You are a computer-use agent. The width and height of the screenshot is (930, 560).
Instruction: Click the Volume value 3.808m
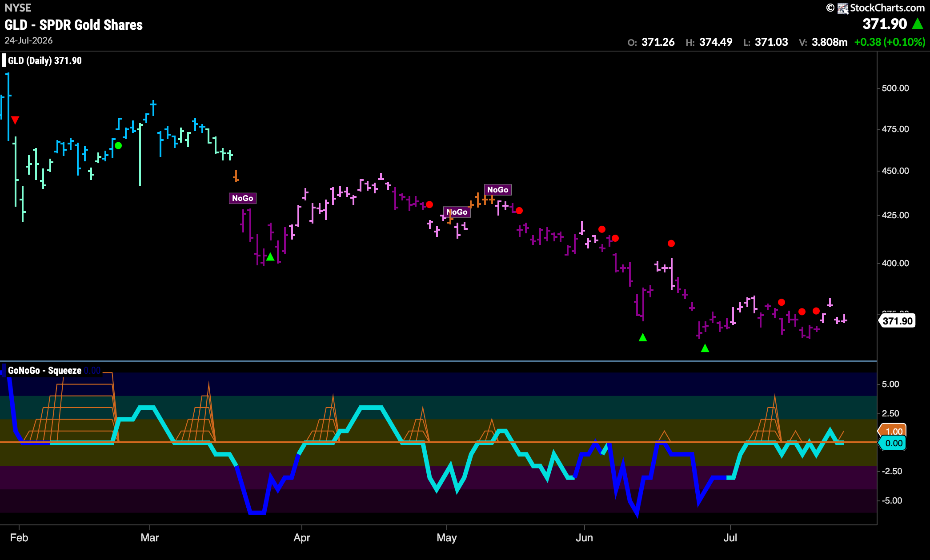[830, 42]
